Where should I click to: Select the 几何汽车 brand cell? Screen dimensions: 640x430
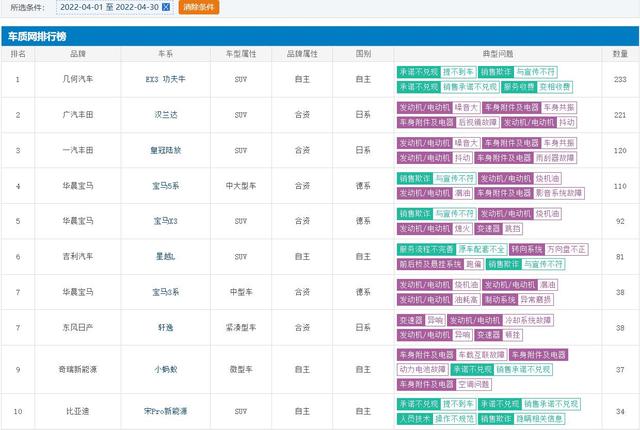pos(78,79)
